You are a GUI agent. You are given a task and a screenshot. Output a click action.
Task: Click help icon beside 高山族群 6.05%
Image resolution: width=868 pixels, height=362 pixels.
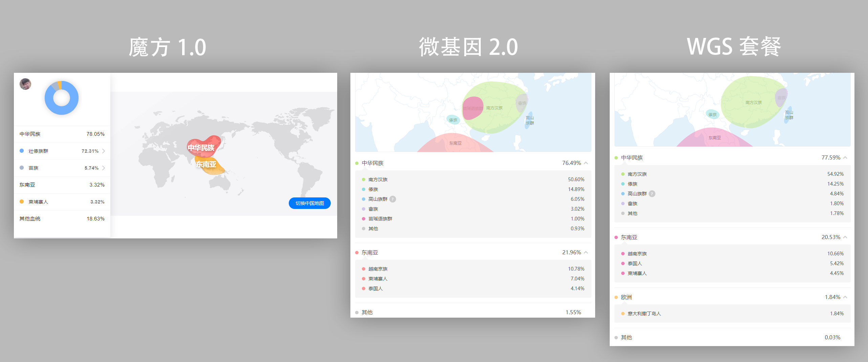(393, 199)
